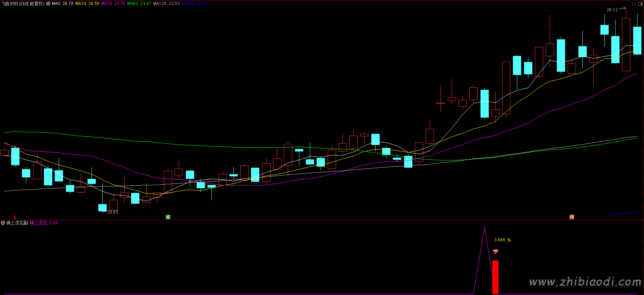Click the blue MA250 label
644x295 pixels.
pos(194,4)
